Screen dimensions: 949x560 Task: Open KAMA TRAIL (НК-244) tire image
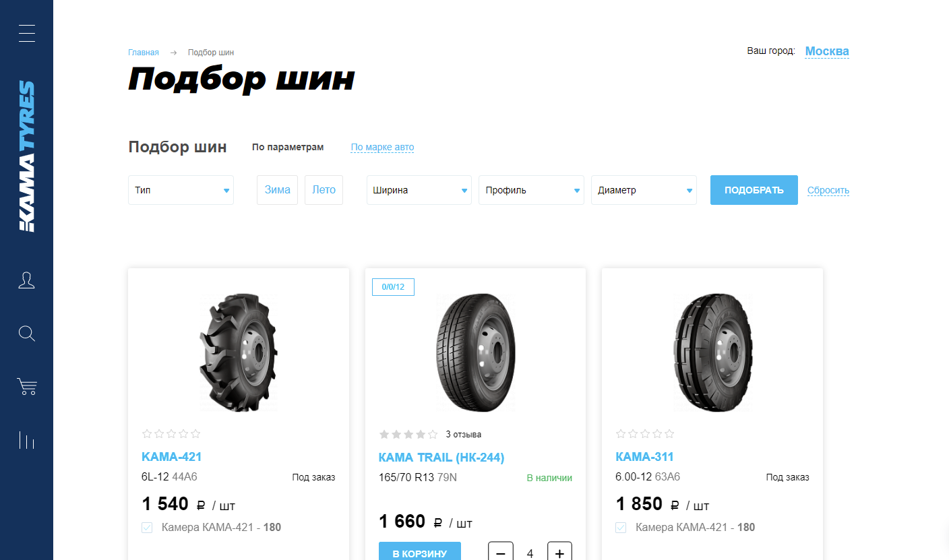coord(475,352)
